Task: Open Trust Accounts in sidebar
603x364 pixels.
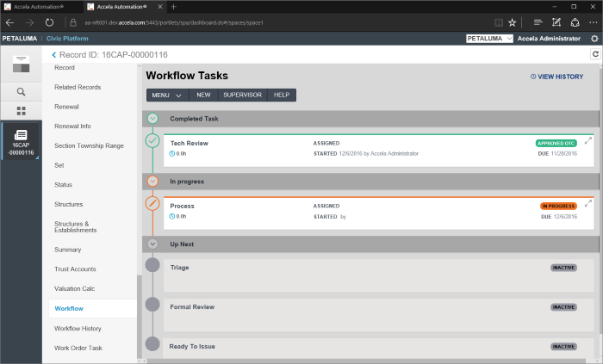Action: [x=75, y=268]
